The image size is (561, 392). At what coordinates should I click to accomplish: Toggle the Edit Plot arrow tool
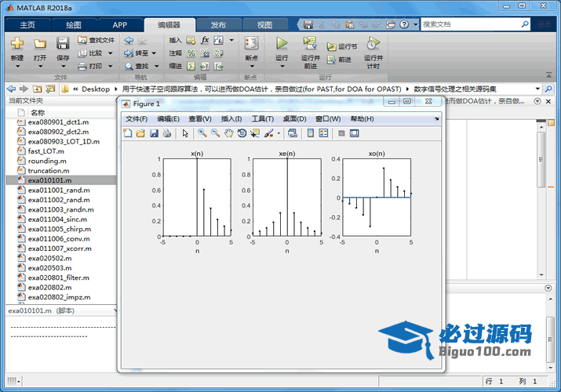pos(185,133)
